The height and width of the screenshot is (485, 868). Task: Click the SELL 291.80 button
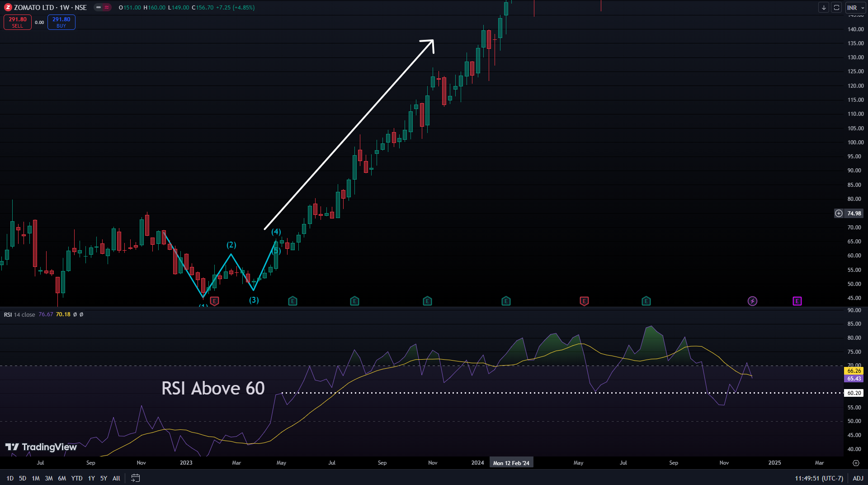(17, 22)
